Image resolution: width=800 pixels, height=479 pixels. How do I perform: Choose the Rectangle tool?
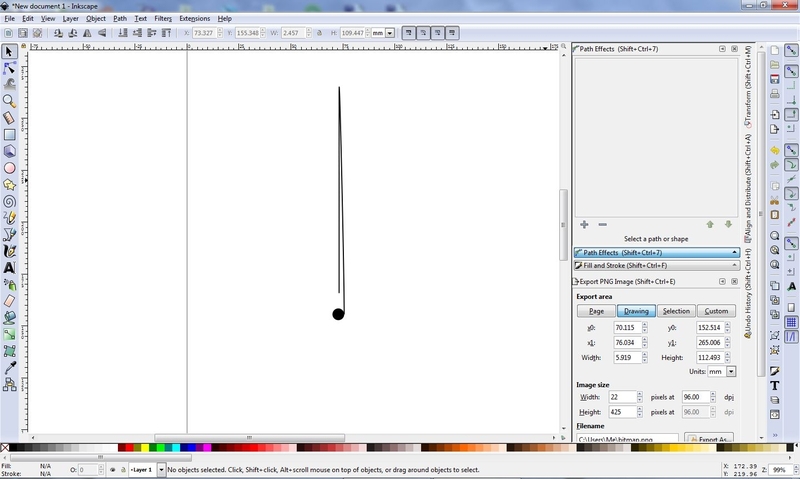point(10,135)
